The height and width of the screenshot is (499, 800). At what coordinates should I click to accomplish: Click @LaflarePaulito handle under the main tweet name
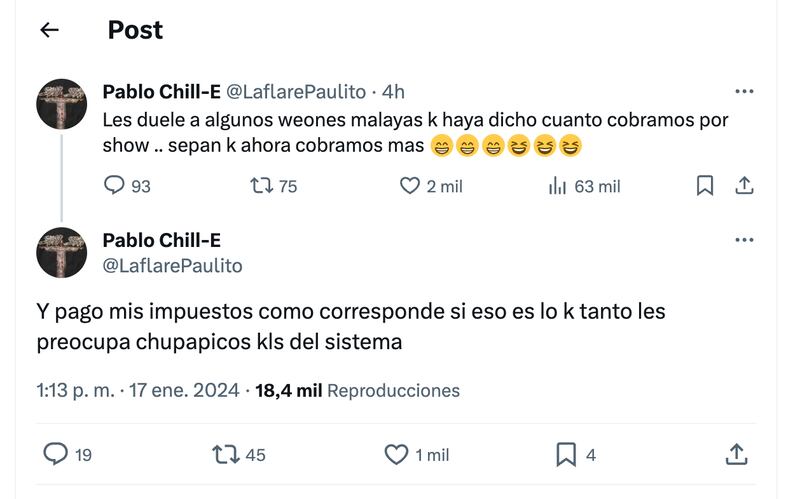point(172,265)
